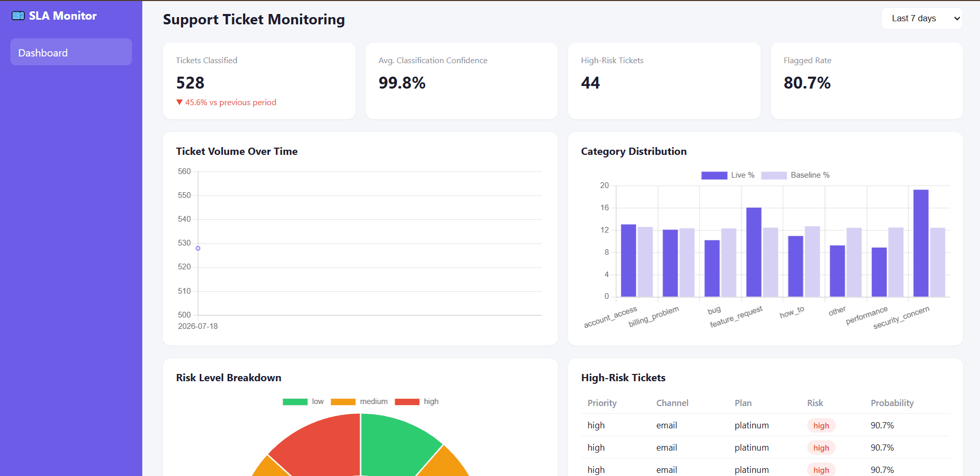Click the red down-trend triangle icon

pos(180,103)
